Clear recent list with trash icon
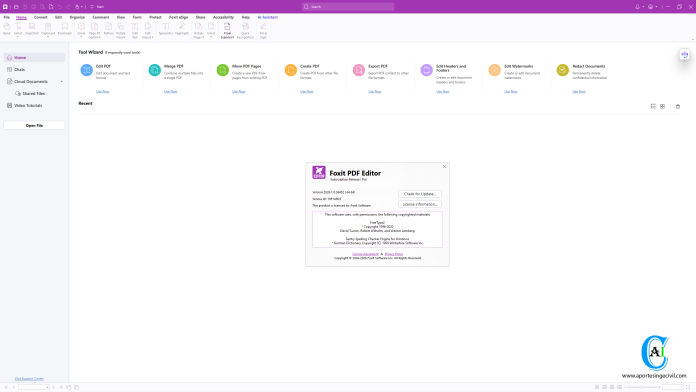The image size is (696, 392). (678, 107)
